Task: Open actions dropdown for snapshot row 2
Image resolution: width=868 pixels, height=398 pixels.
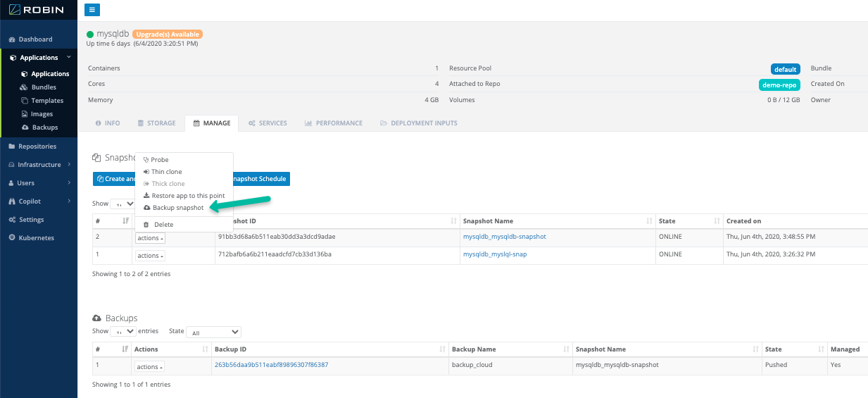Action: point(150,237)
